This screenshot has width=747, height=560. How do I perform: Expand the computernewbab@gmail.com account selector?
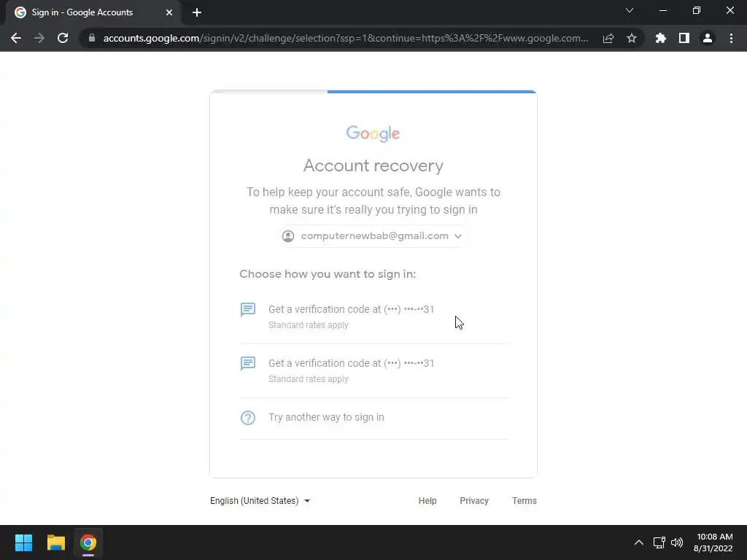tap(373, 236)
